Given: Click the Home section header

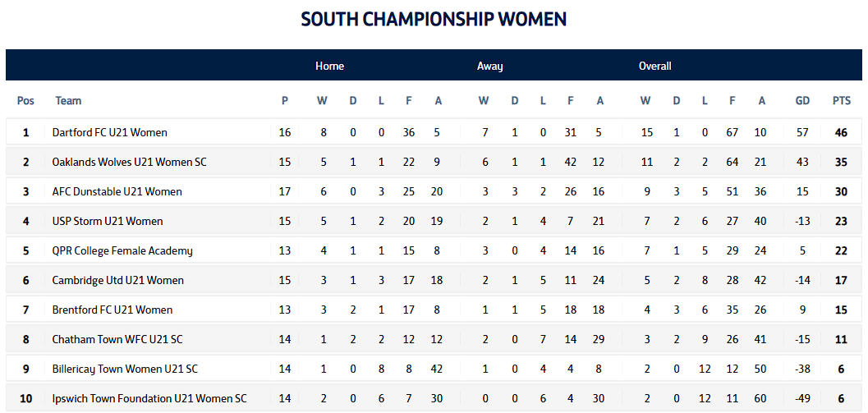Looking at the screenshot, I should (x=329, y=66).
